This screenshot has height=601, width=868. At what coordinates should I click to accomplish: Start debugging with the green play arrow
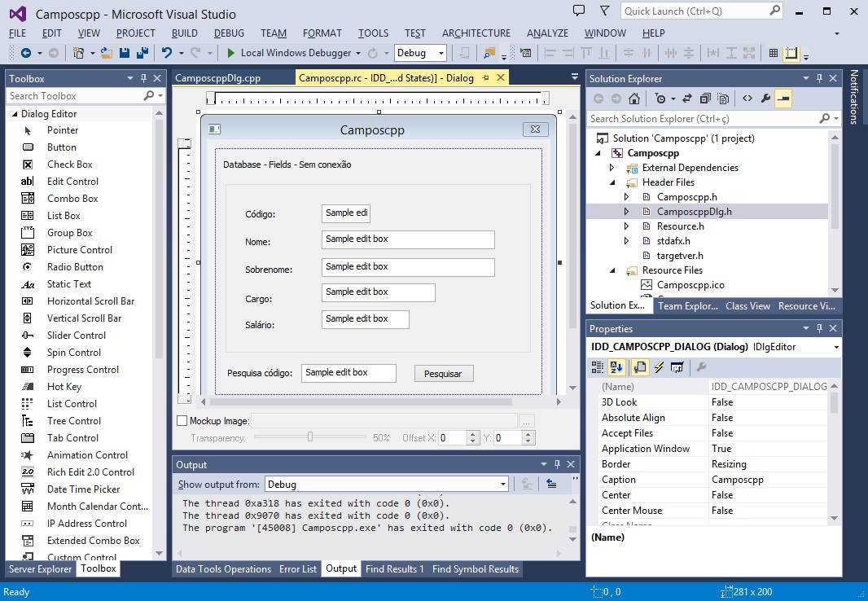click(231, 53)
